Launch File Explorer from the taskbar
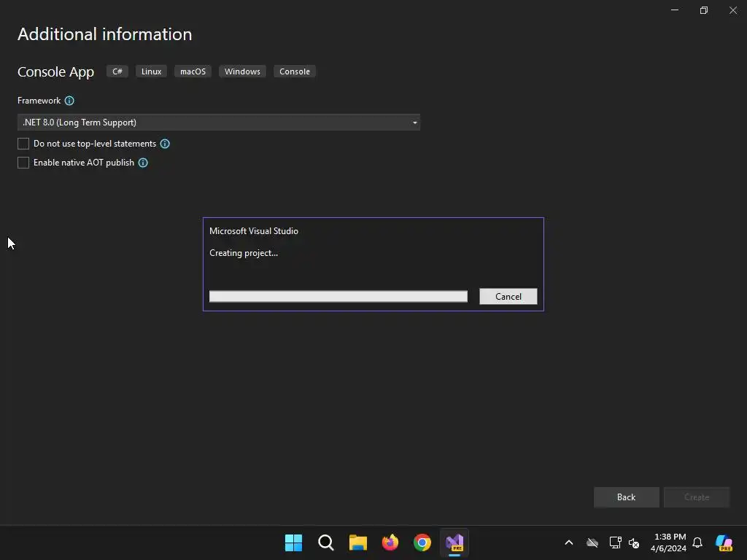 click(357, 542)
